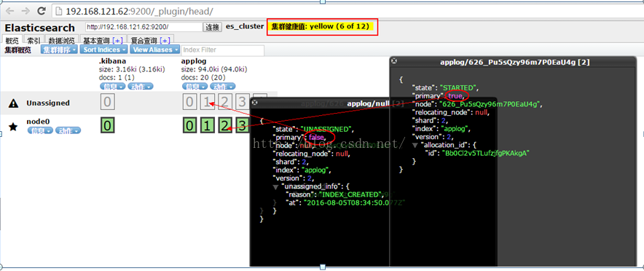Image resolution: width=644 pixels, height=271 pixels.
Task: Close the applog/626_Pu5sQzy96m7P0EaU4g popup
Action: coord(394,60)
